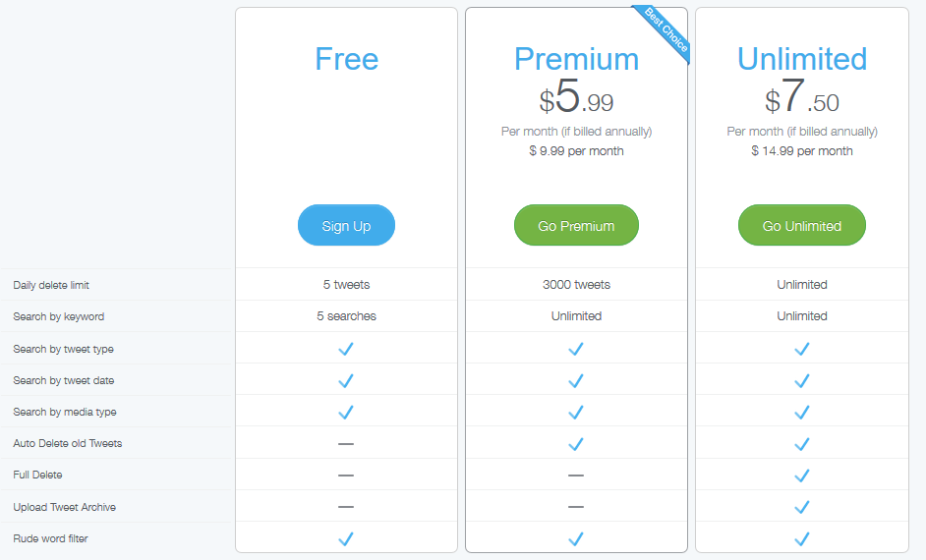Select the Unlimited plan heading
This screenshot has width=926, height=560.
(x=802, y=59)
